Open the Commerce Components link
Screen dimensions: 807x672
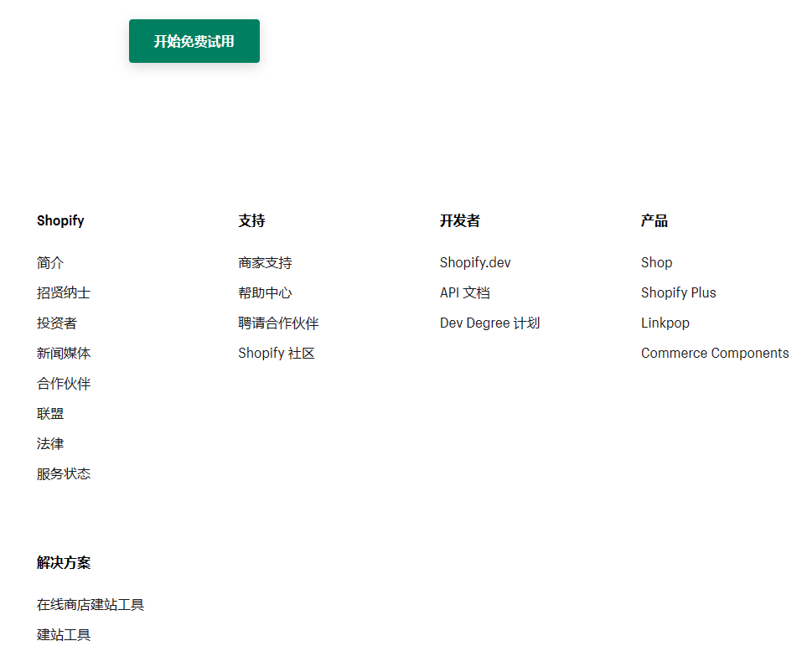pyautogui.click(x=715, y=353)
